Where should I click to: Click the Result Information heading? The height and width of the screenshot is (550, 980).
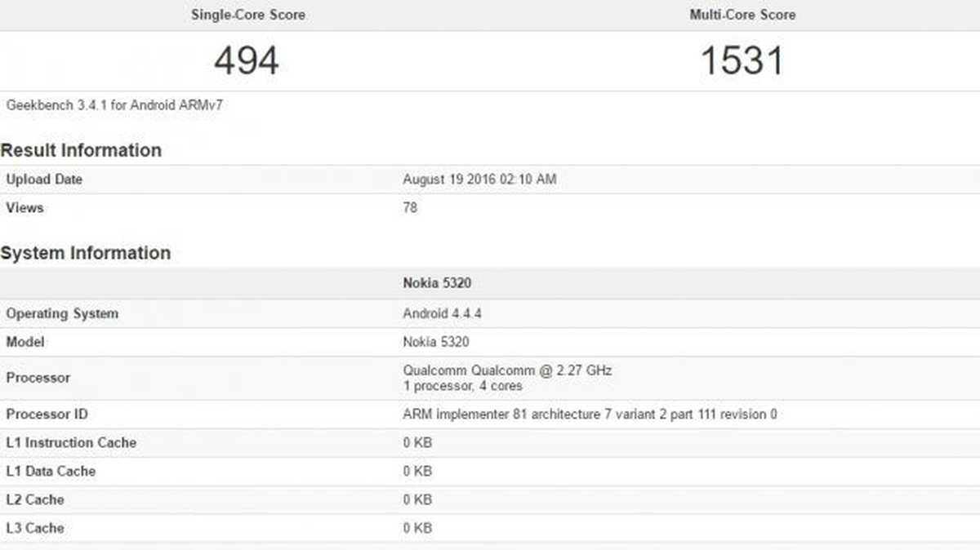coord(81,150)
